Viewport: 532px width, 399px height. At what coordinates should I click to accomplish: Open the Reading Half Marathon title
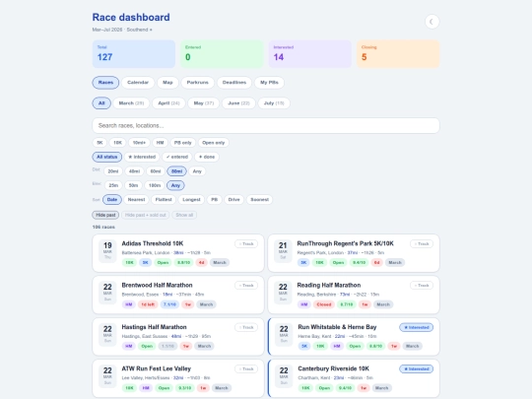pos(329,285)
